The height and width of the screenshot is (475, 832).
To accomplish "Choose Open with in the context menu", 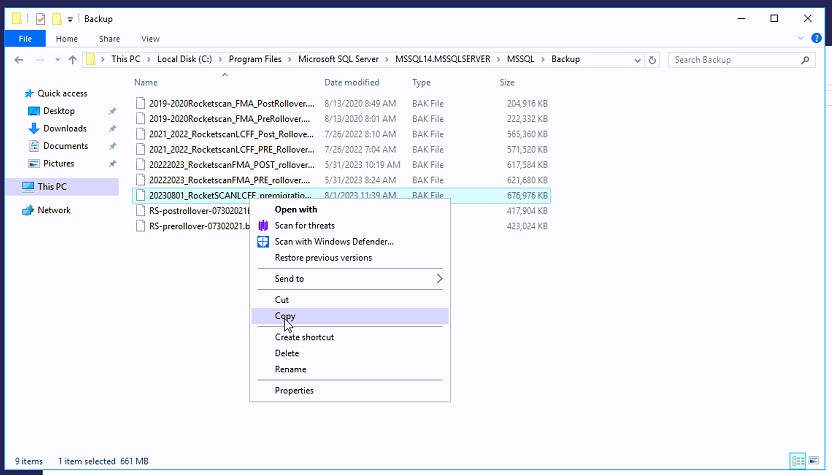I will [296, 210].
